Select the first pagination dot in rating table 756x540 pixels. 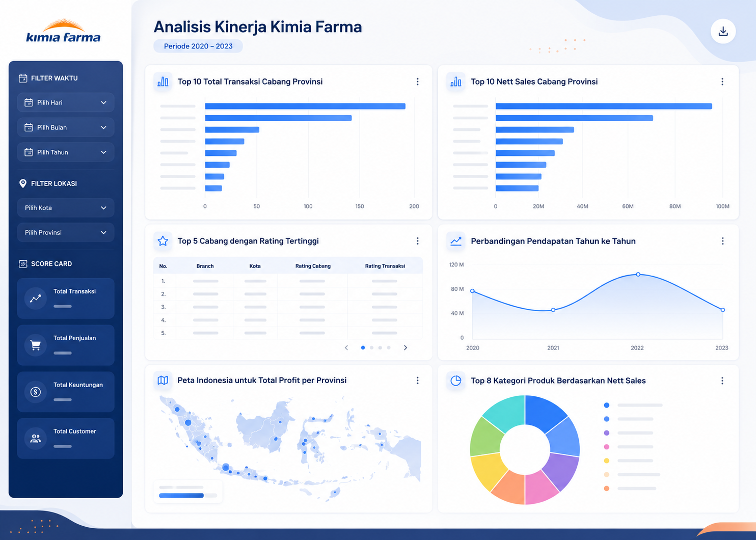(x=363, y=347)
